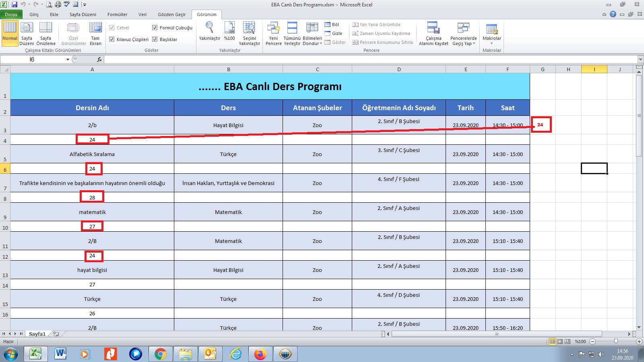Zoom in with the plus button

pyautogui.click(x=639, y=341)
